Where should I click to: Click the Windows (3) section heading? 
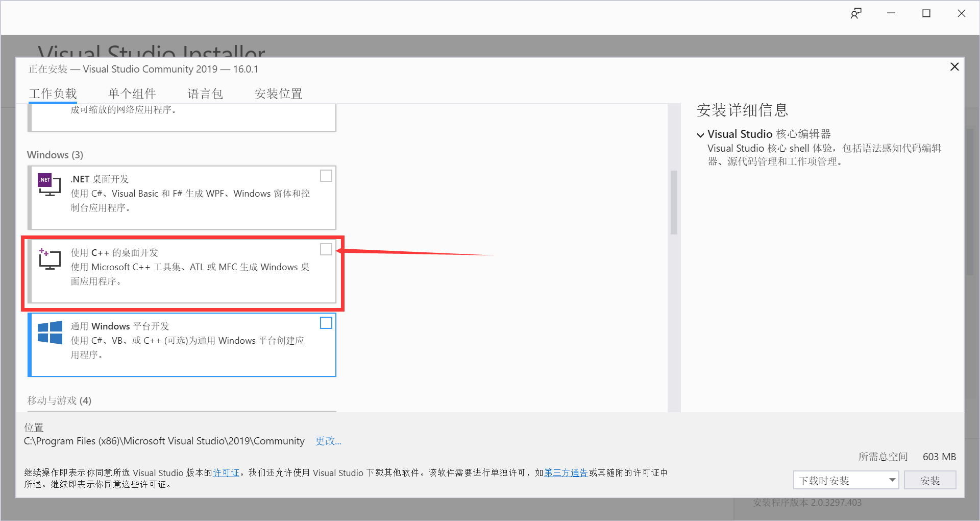[x=55, y=155]
